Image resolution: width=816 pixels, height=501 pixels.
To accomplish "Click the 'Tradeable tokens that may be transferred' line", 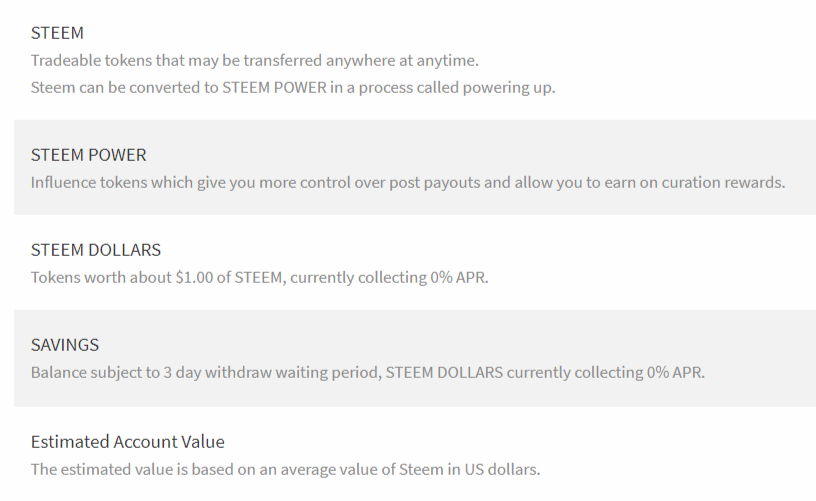I will coord(254,61).
